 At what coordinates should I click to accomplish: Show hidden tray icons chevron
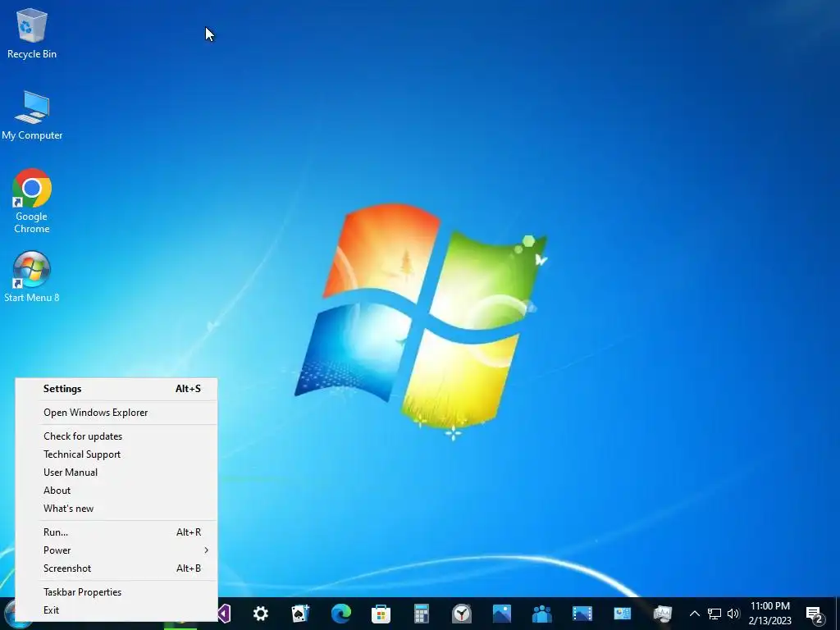[694, 614]
